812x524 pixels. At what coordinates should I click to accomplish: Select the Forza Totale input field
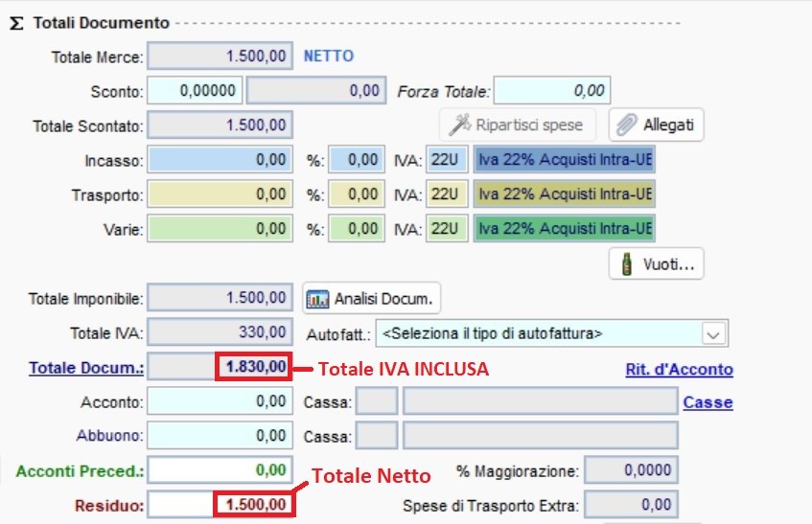pyautogui.click(x=553, y=91)
